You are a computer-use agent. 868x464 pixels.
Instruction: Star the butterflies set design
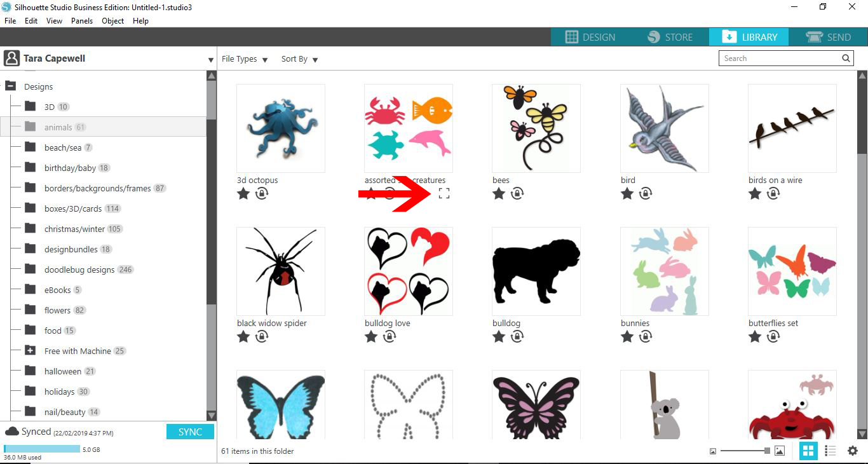point(755,337)
